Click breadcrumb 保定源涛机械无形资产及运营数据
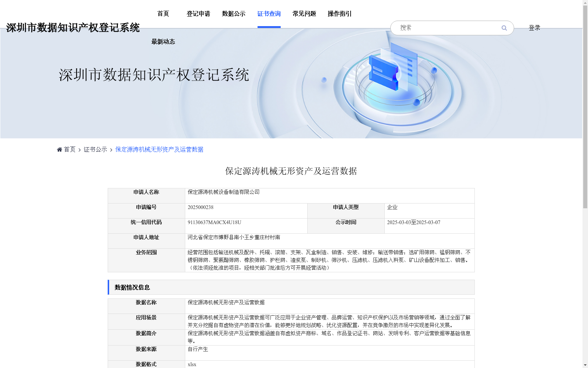The height and width of the screenshot is (368, 588). [159, 149]
